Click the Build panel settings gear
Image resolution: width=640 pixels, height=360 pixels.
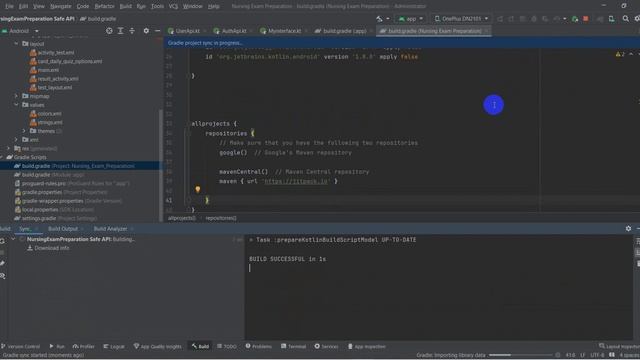point(628,229)
